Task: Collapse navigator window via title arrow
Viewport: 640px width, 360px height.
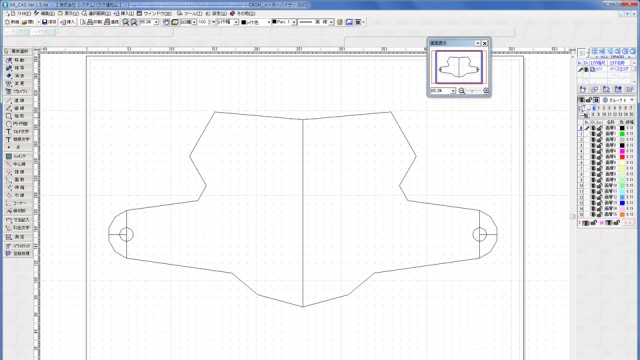Action: [x=478, y=43]
